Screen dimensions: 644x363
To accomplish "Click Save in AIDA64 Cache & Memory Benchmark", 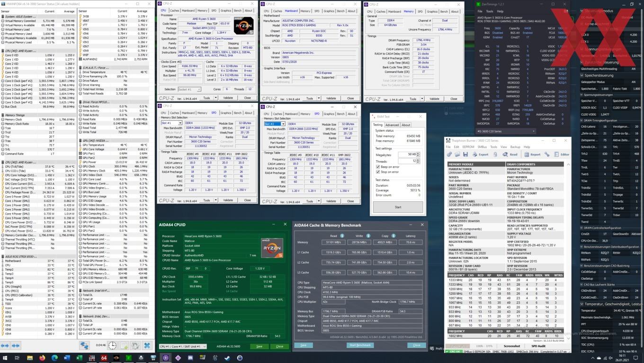I will 304,345.
